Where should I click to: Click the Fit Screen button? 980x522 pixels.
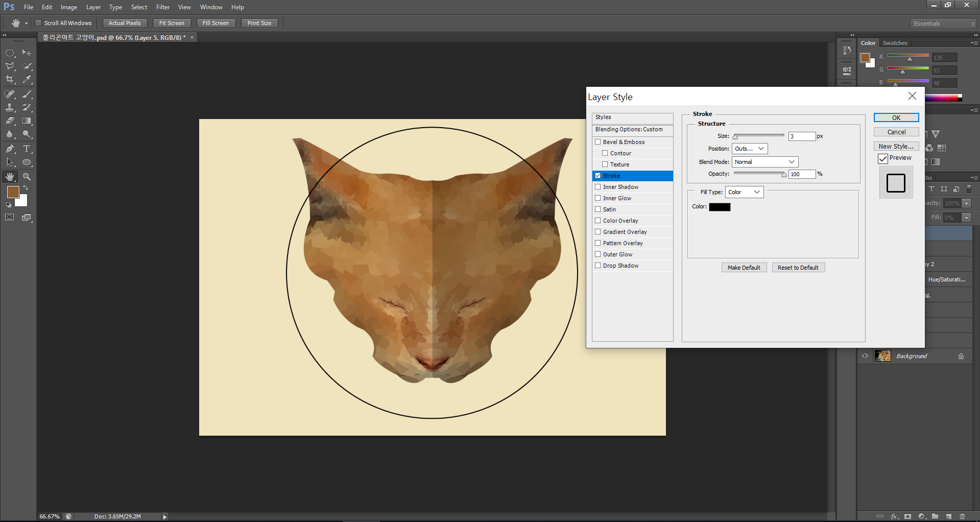[x=172, y=23]
